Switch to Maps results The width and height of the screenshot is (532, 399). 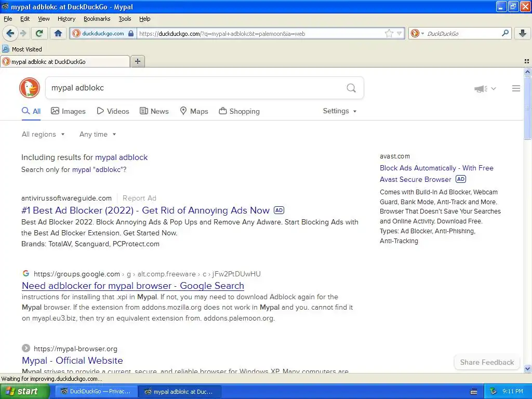coord(194,111)
